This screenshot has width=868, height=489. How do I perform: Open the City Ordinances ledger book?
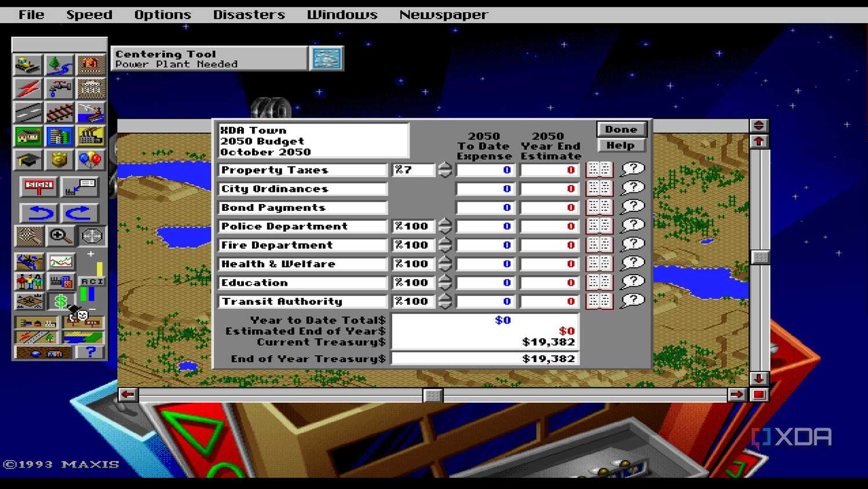pos(599,188)
